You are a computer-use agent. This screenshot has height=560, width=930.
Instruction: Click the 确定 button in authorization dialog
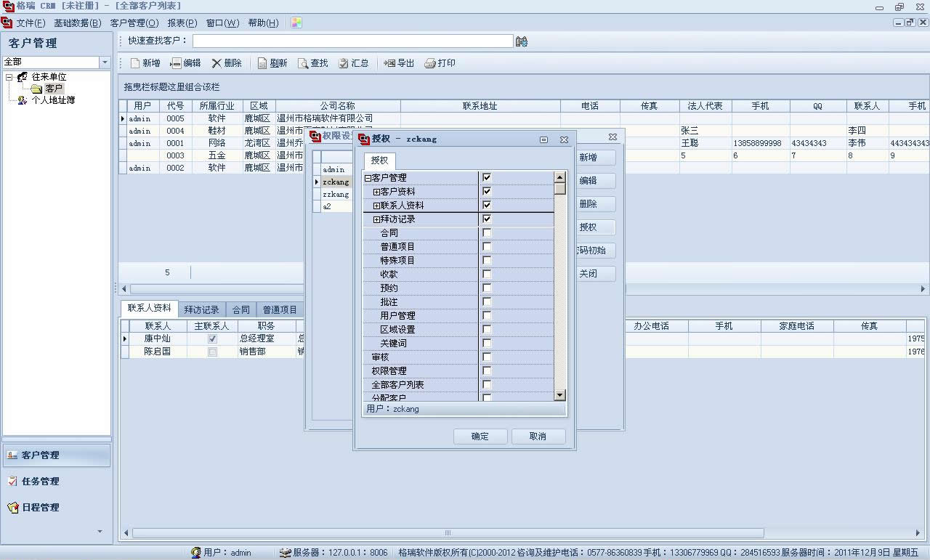click(480, 437)
